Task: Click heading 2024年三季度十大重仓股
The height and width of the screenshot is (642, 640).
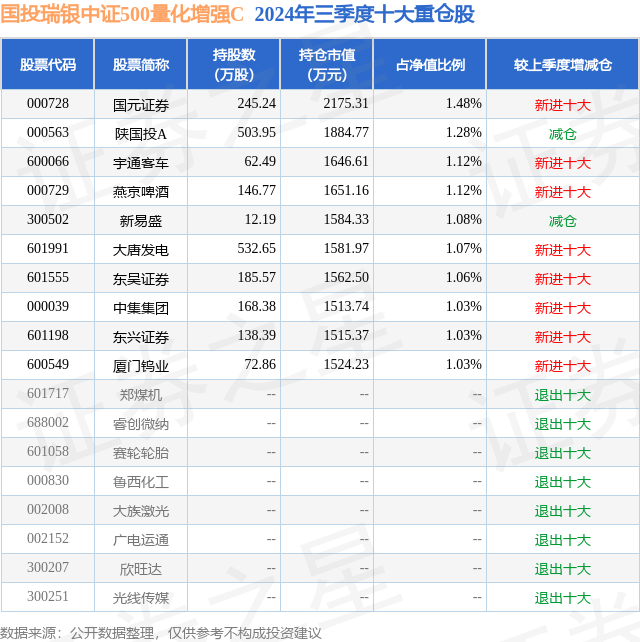Action: point(364,14)
